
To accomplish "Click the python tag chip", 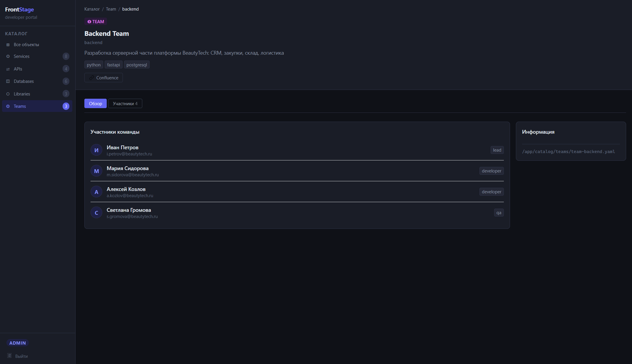I will (x=93, y=65).
